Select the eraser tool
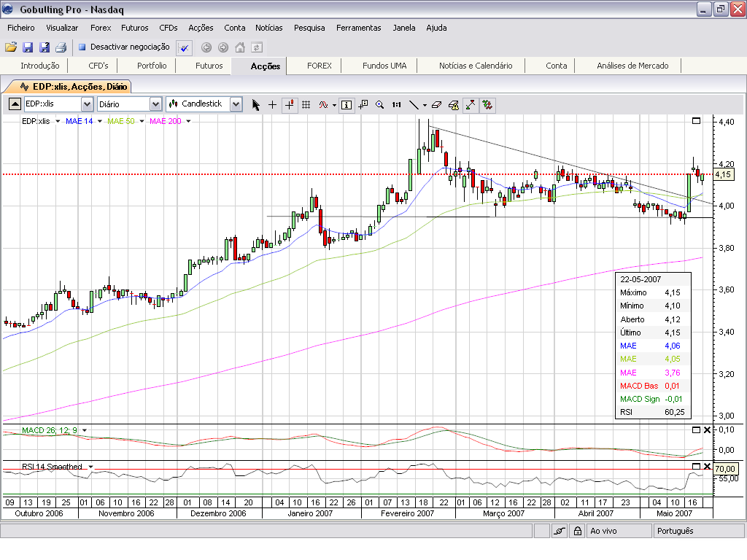The height and width of the screenshot is (560, 747). 437,104
